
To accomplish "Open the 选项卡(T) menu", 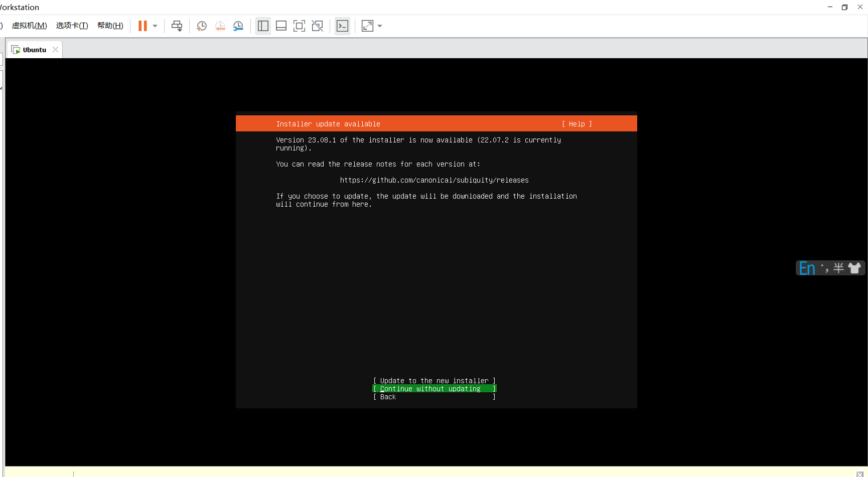I will tap(72, 26).
